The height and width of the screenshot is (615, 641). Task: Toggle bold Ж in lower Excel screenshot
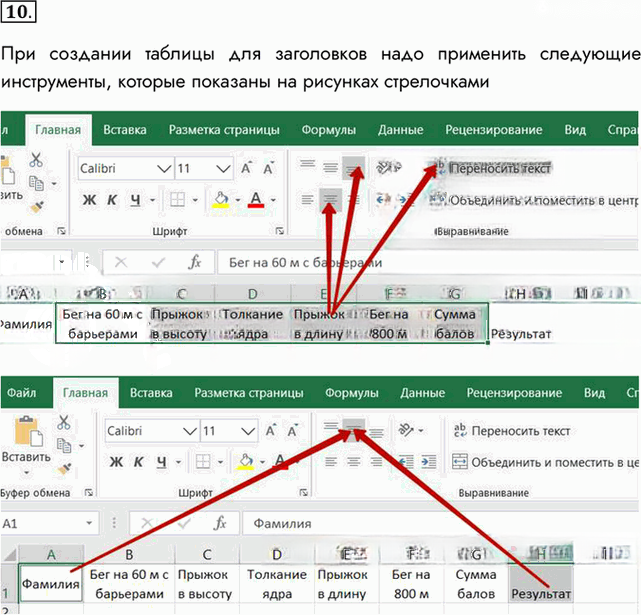(116, 462)
